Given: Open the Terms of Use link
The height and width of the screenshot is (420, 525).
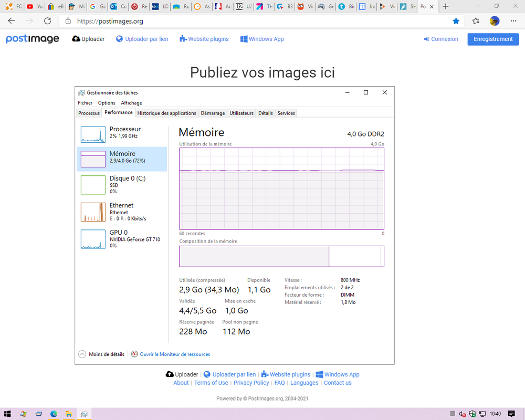Looking at the screenshot, I should point(211,383).
